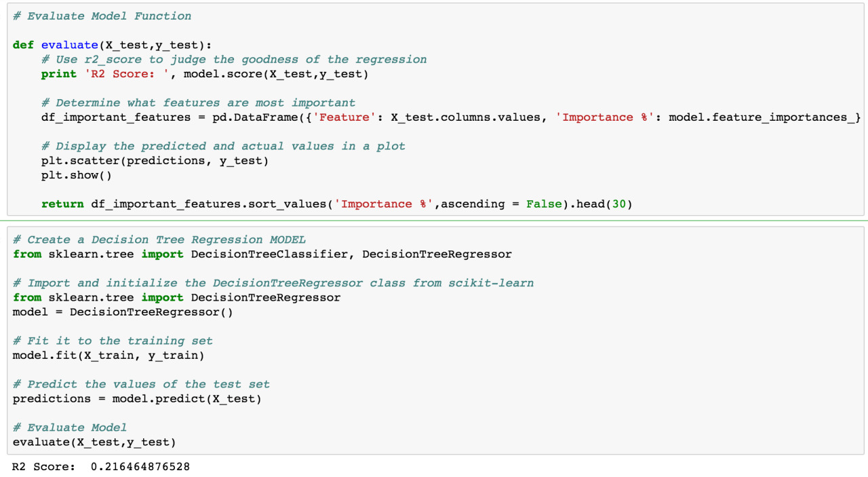The width and height of the screenshot is (868, 477).
Task: Click the '# Fit it to the training set' comment
Action: (113, 341)
